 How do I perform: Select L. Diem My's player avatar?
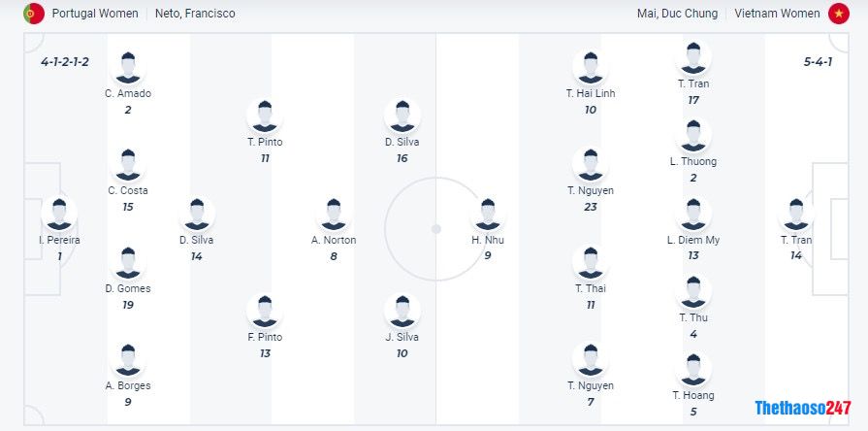[693, 214]
